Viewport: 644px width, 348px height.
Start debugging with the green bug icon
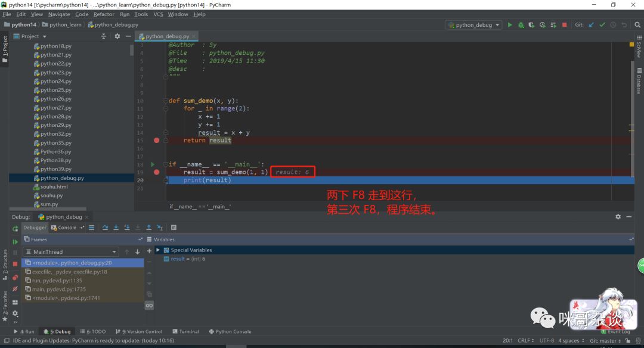click(521, 24)
